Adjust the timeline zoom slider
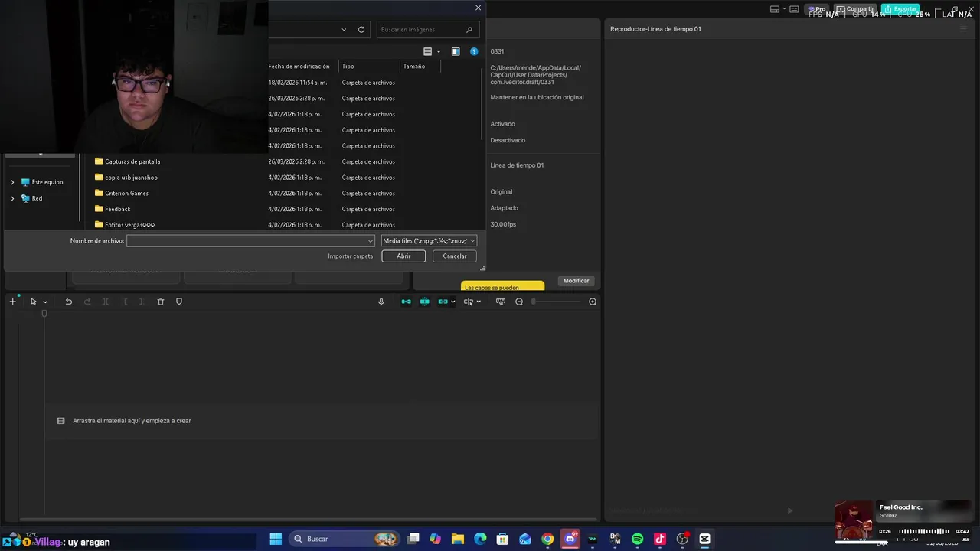 pyautogui.click(x=557, y=302)
